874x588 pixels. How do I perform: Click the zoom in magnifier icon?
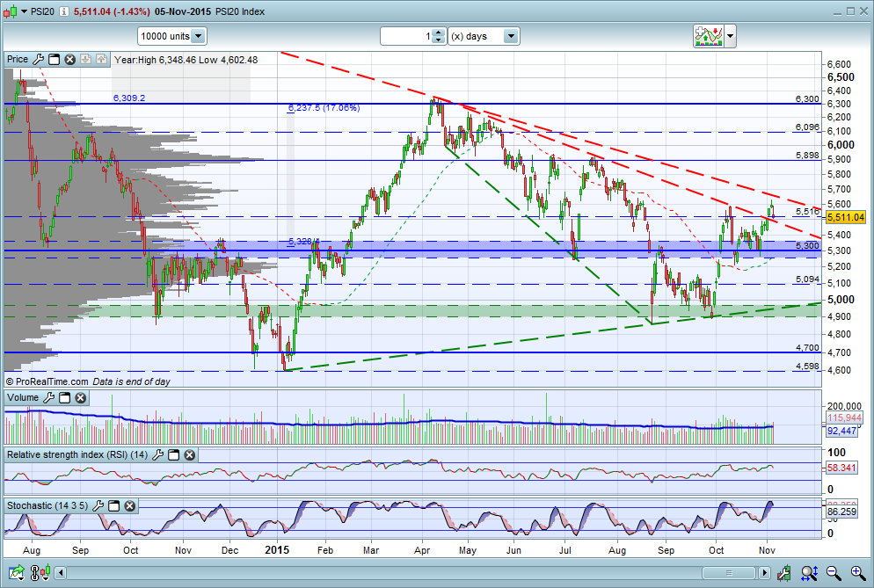858,572
